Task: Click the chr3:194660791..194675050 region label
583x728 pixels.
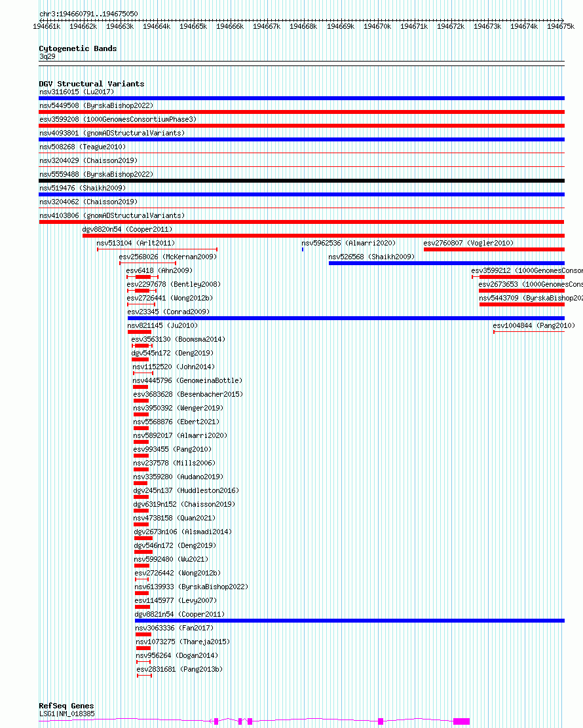Action: [88, 14]
